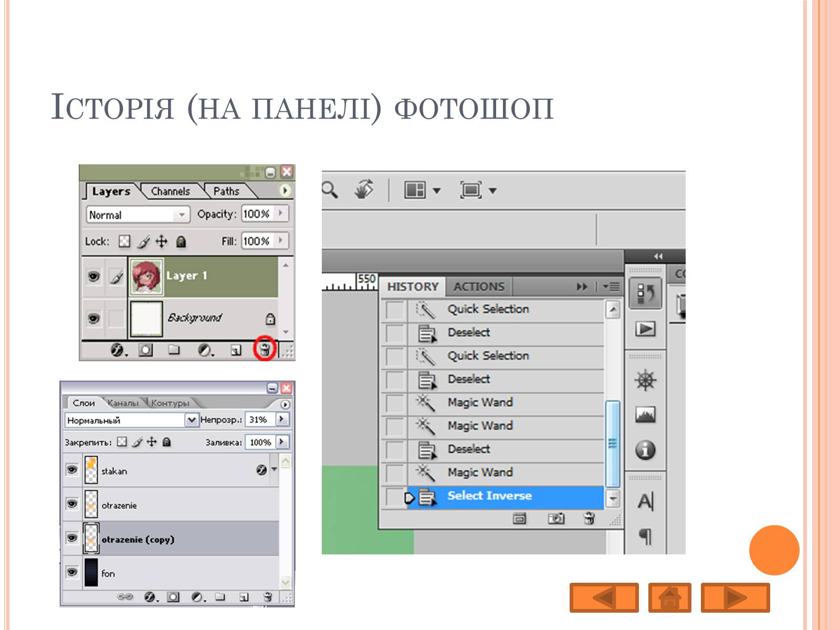Open Заливка 100% slider arrow
The height and width of the screenshot is (630, 840).
[282, 442]
